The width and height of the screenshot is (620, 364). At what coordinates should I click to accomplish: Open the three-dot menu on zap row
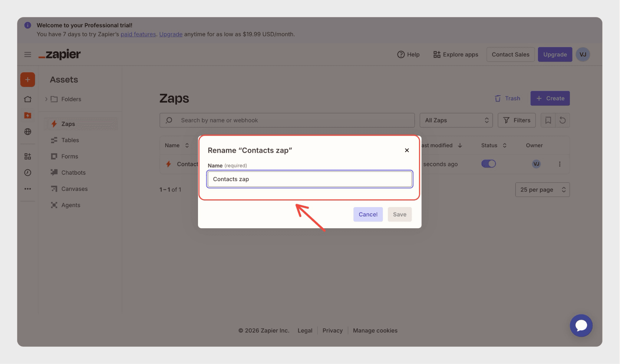pyautogui.click(x=559, y=164)
